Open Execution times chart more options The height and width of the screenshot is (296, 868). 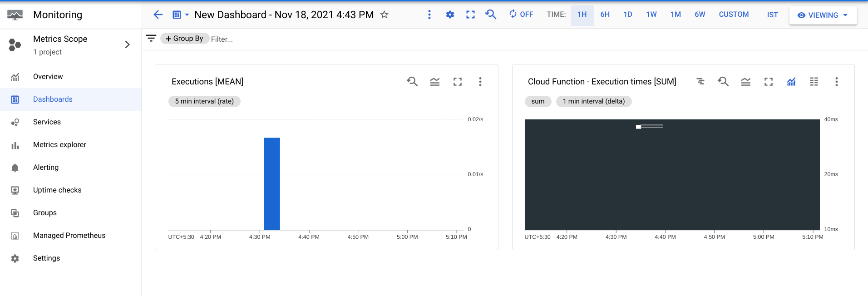click(836, 82)
